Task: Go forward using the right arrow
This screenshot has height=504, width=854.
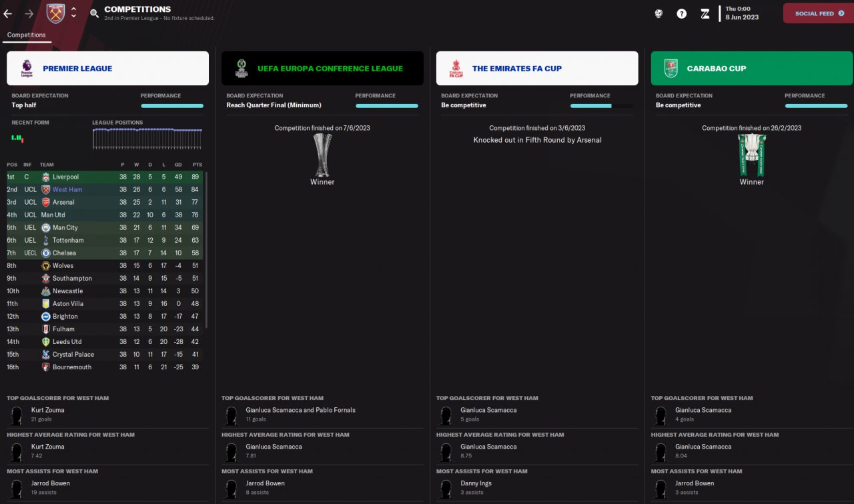Action: point(29,13)
